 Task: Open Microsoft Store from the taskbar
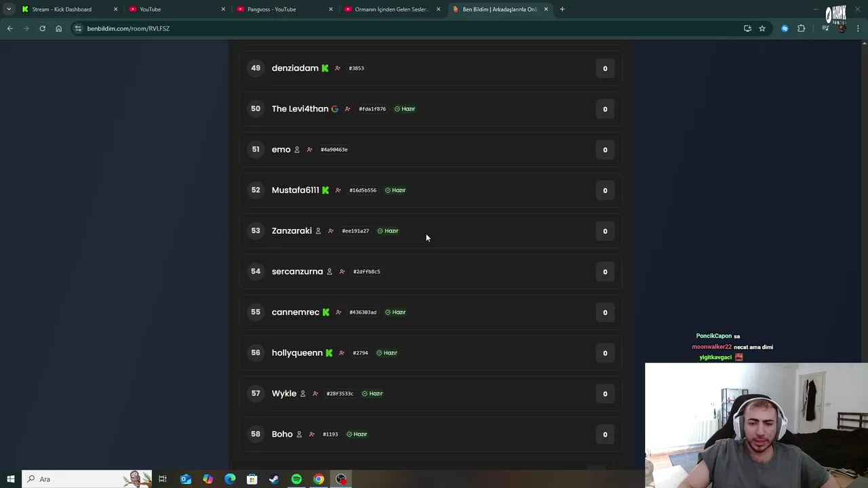tap(252, 479)
